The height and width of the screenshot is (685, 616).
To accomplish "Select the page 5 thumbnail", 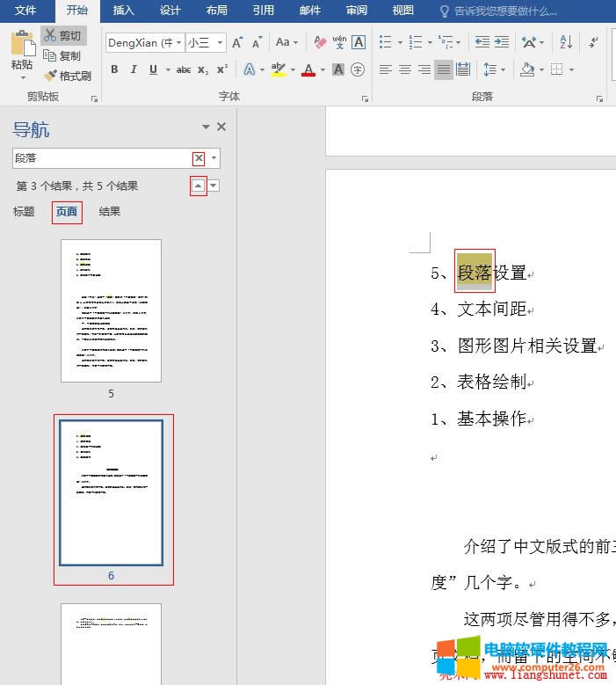I will (111, 310).
